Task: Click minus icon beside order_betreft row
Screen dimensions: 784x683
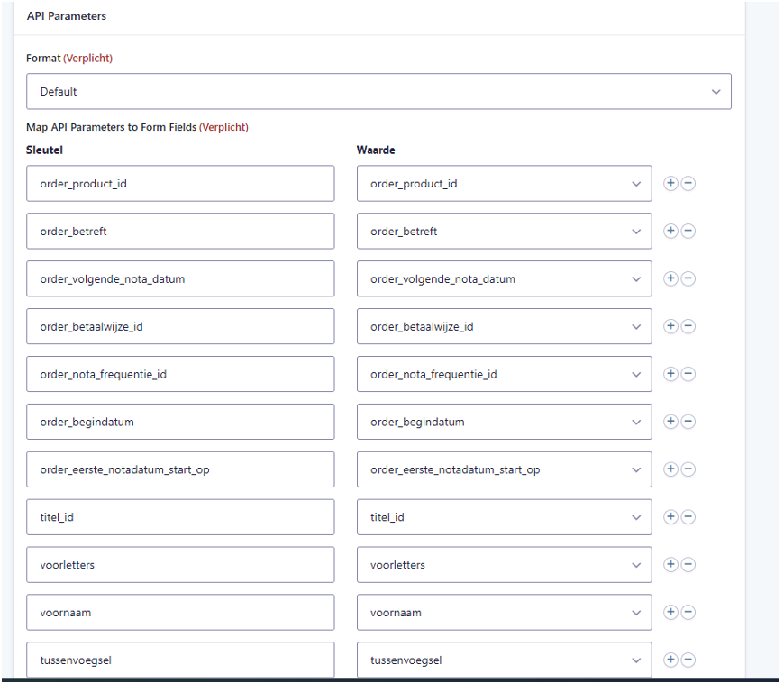Action: pos(688,231)
